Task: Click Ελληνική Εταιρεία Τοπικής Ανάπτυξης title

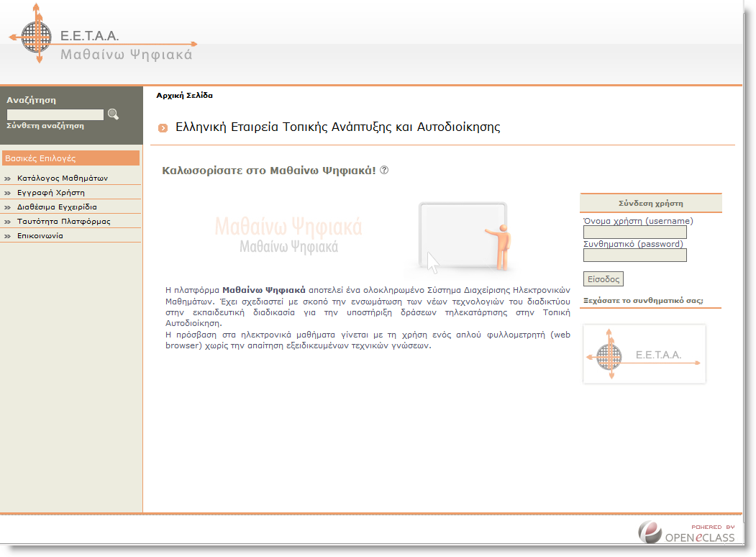Action: click(x=338, y=127)
